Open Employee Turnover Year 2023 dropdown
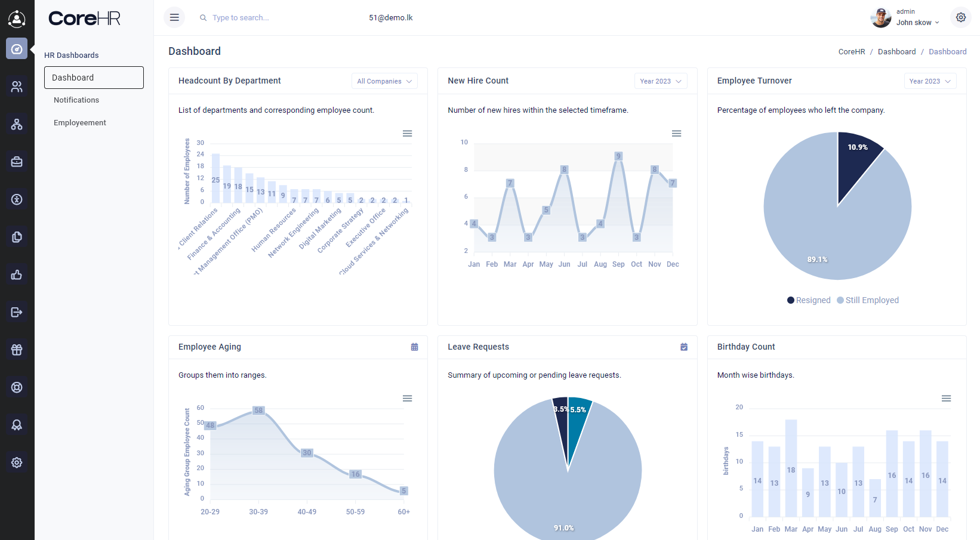The width and height of the screenshot is (980, 540). (930, 81)
